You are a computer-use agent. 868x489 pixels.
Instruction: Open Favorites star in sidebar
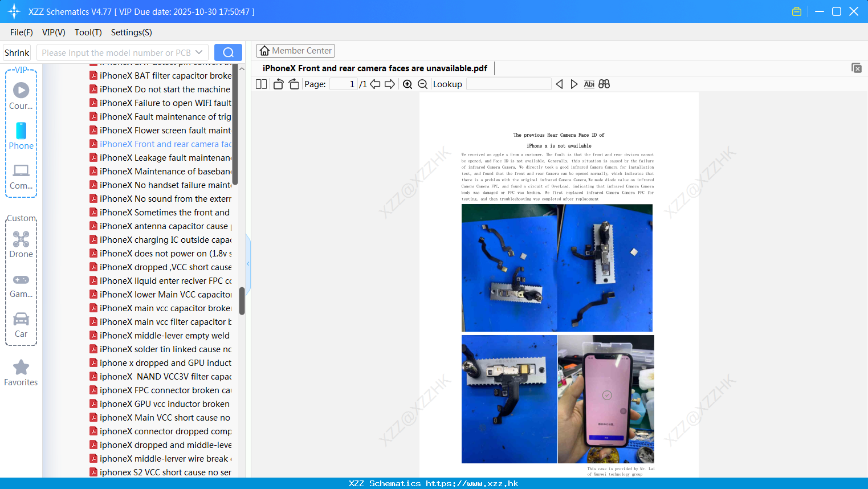(21, 373)
